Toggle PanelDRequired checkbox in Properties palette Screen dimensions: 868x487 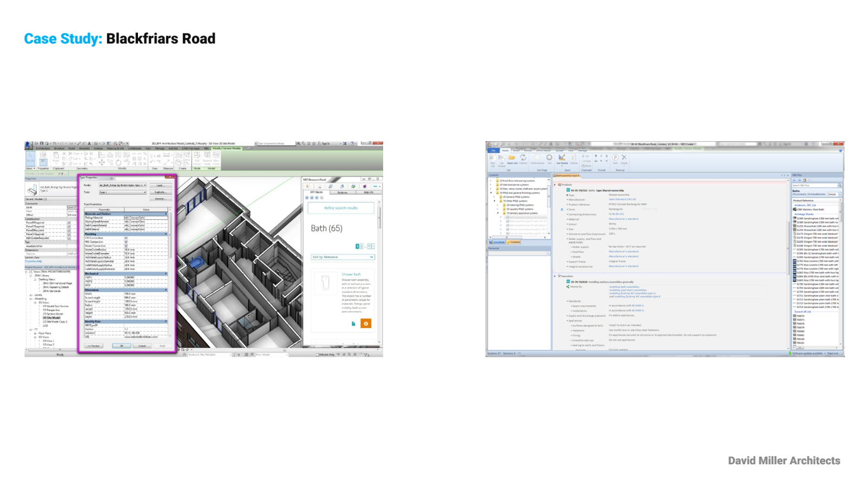[69, 223]
